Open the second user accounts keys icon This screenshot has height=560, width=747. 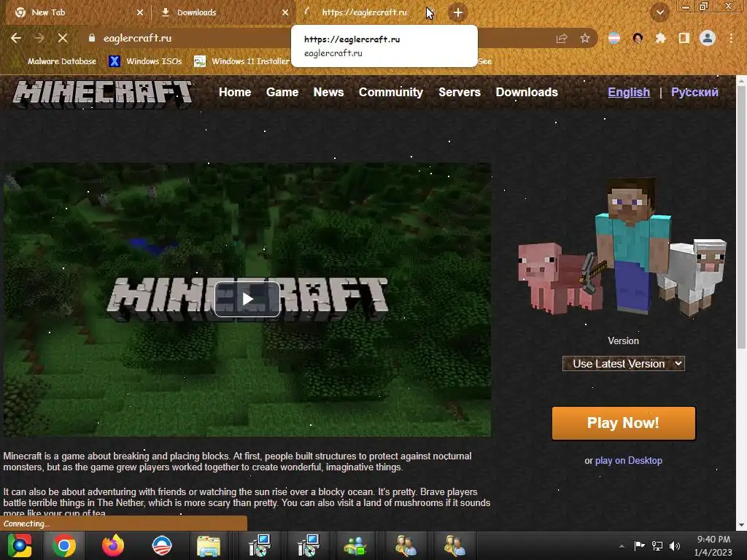point(454,546)
